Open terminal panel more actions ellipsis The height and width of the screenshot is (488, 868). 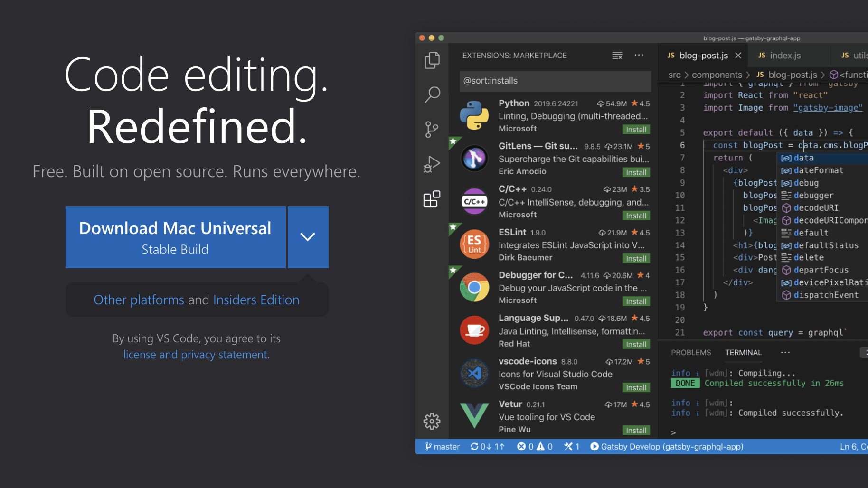[x=785, y=352]
